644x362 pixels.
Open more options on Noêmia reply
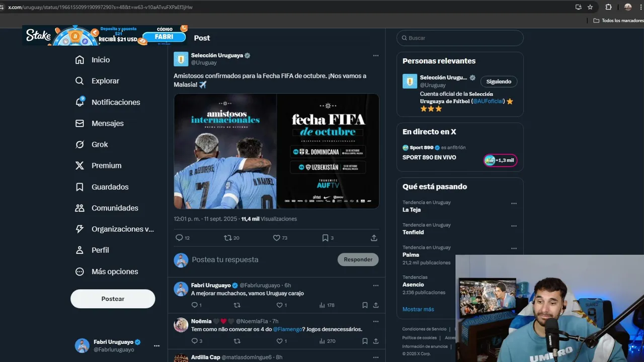375,321
